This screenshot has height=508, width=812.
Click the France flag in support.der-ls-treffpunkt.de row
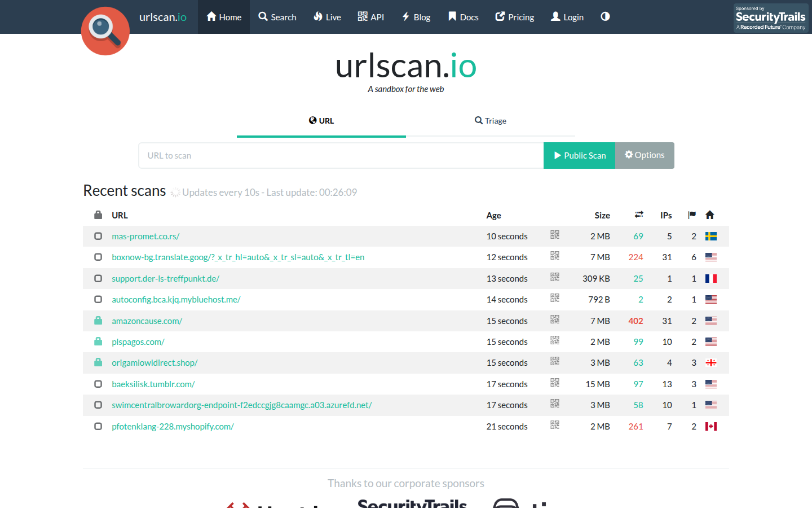[711, 279]
